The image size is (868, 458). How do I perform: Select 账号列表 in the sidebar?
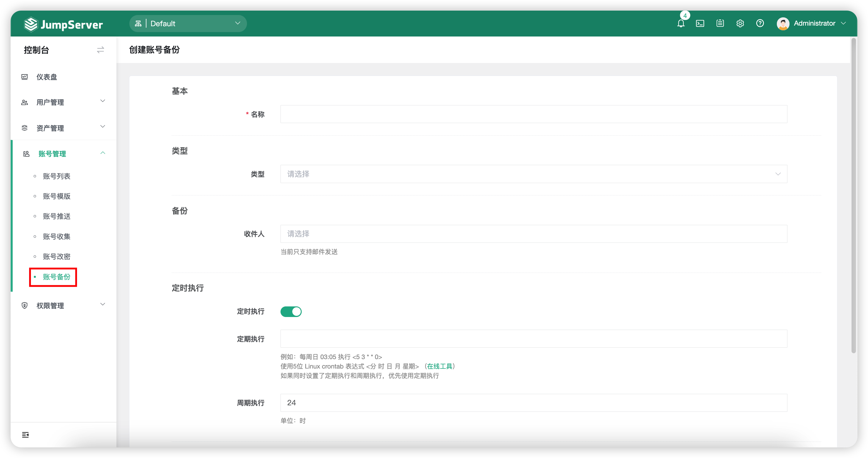57,176
